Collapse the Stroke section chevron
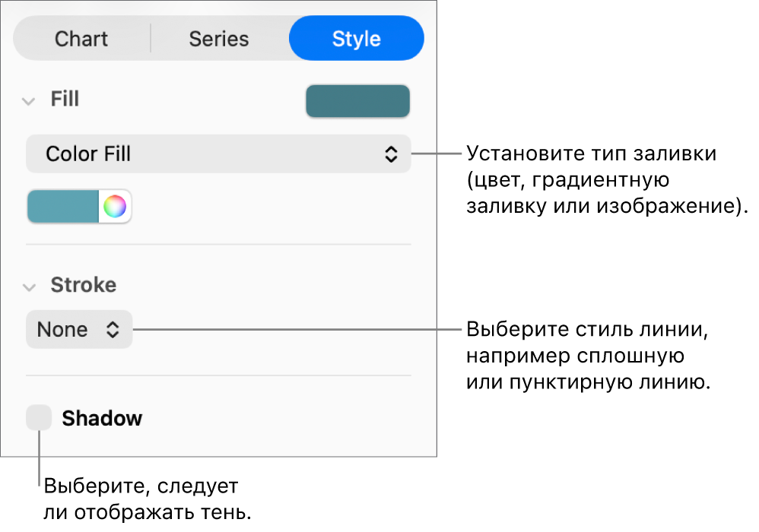The height and width of the screenshot is (532, 759). click(29, 287)
